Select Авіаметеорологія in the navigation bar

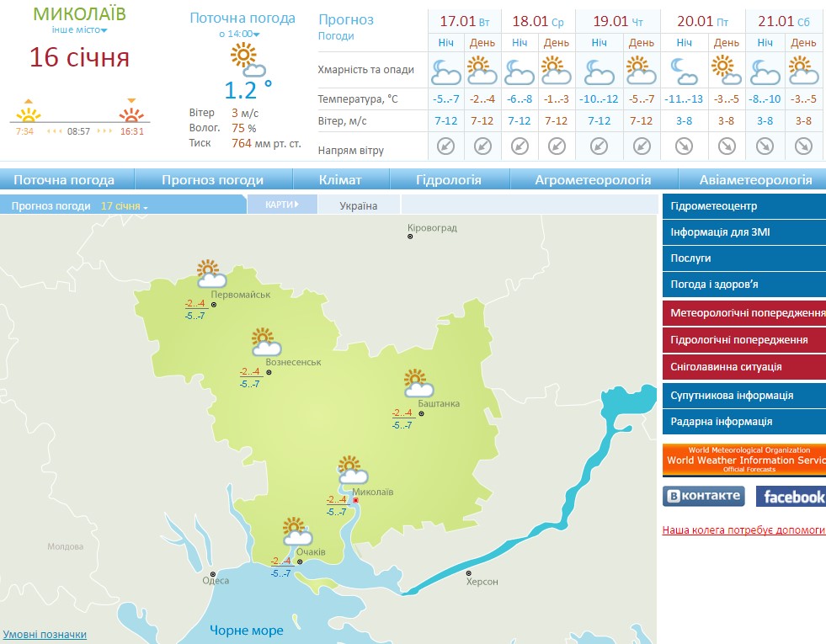coord(755,180)
